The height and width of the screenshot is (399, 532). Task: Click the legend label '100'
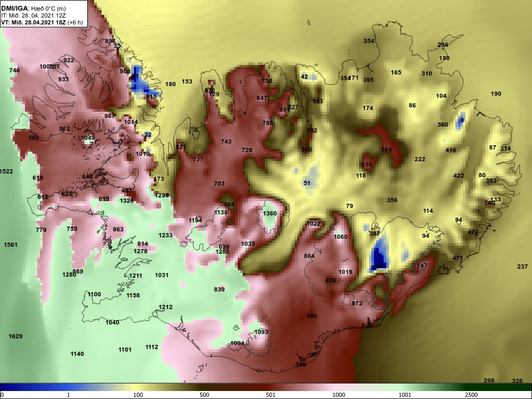pyautogui.click(x=138, y=395)
